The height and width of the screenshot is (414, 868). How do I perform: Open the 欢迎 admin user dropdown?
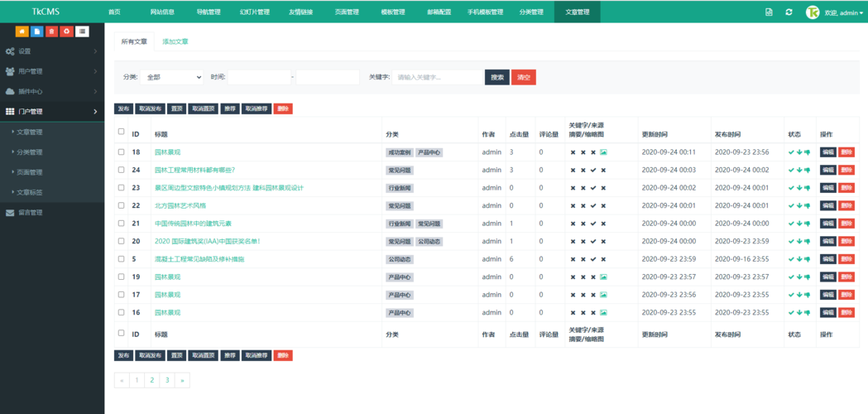click(839, 12)
